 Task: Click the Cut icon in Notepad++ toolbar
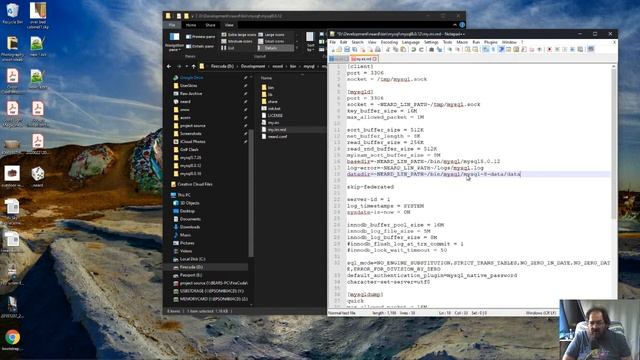pyautogui.click(x=388, y=49)
